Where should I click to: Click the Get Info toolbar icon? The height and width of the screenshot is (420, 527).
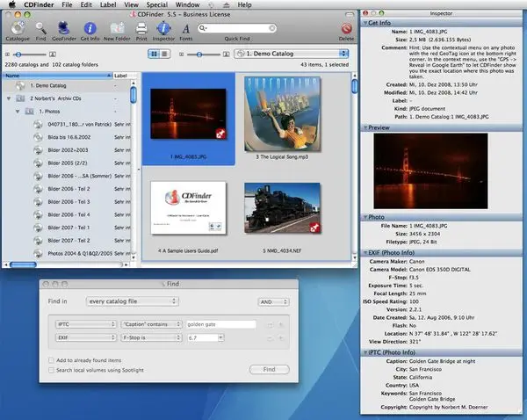[x=90, y=28]
